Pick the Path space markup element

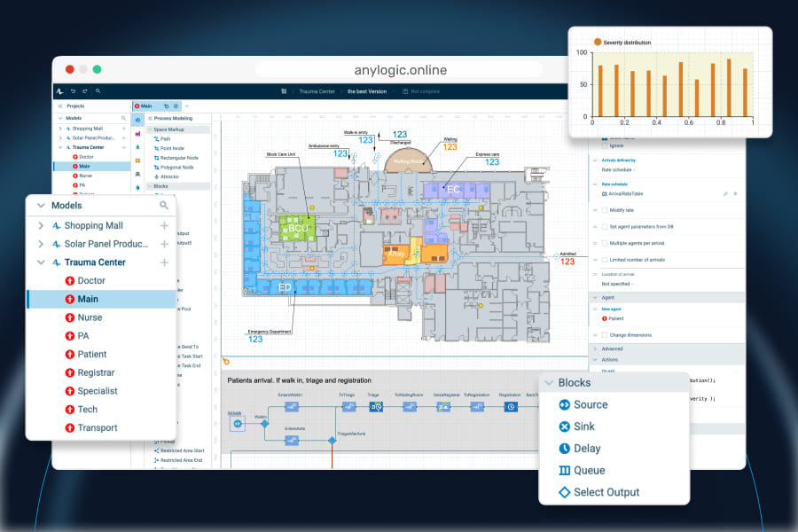pos(162,139)
